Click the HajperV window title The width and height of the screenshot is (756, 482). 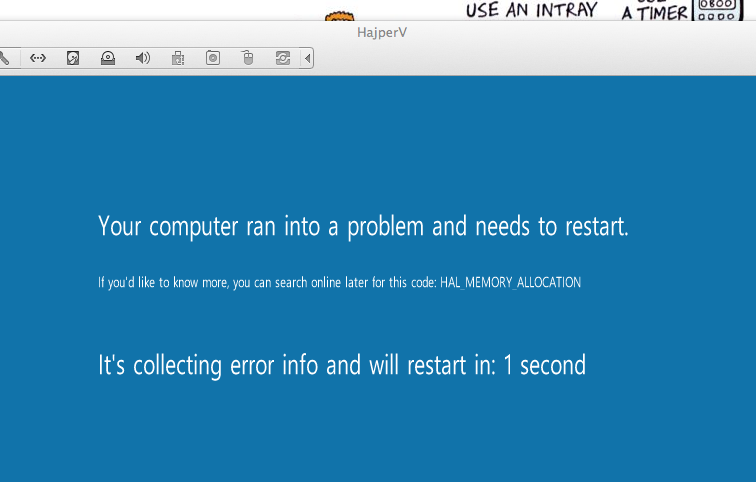point(382,33)
